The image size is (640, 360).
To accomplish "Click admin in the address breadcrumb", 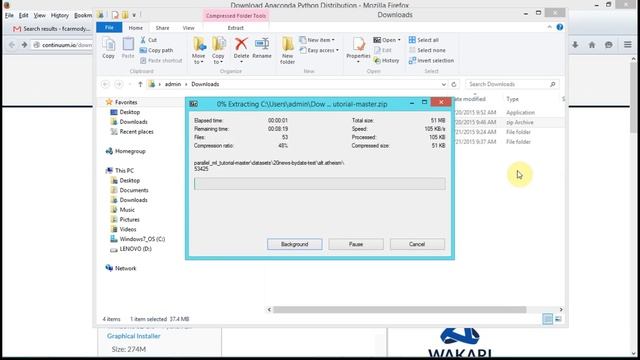I will [173, 84].
